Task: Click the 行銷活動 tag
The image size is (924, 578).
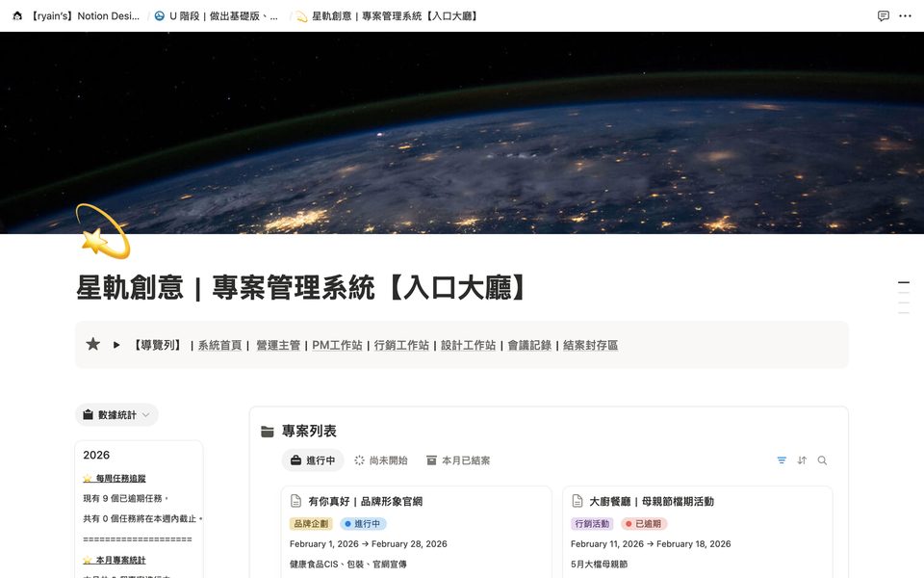Action: click(592, 524)
